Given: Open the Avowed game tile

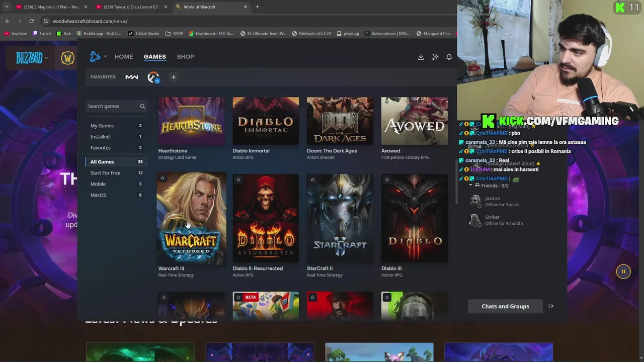Looking at the screenshot, I should tap(415, 121).
